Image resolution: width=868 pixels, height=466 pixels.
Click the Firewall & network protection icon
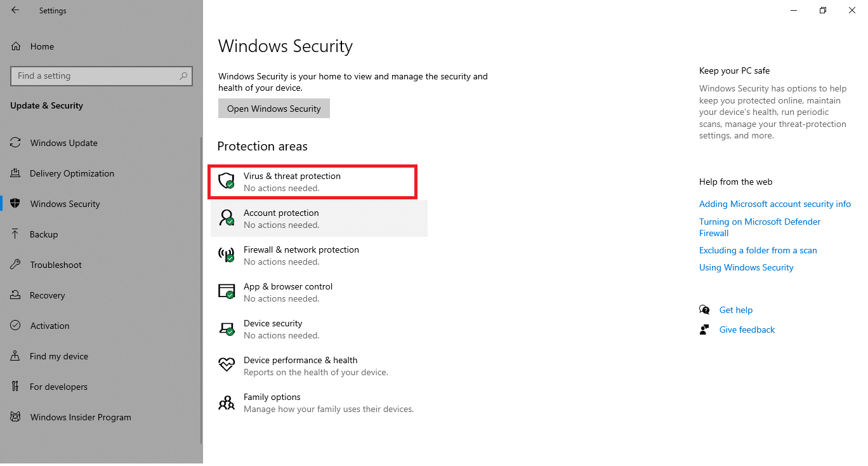tap(227, 255)
